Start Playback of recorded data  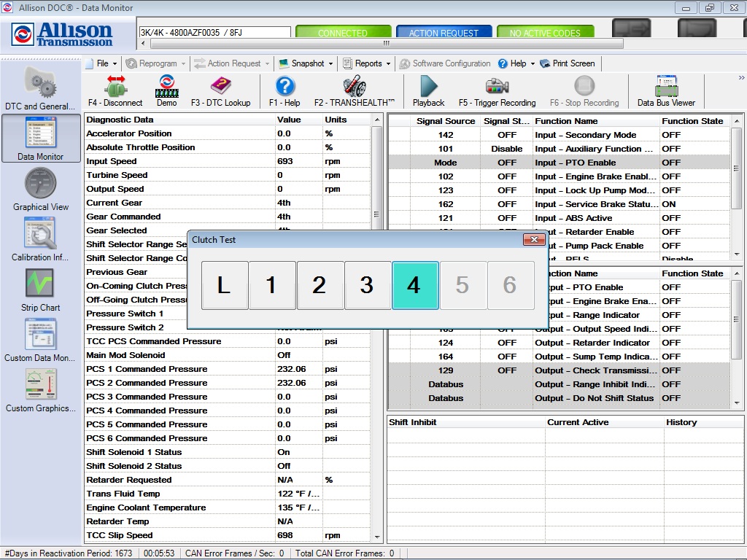click(429, 91)
